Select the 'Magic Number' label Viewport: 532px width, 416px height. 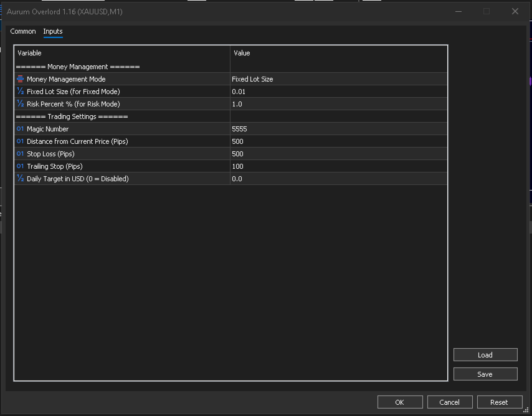[x=48, y=129]
